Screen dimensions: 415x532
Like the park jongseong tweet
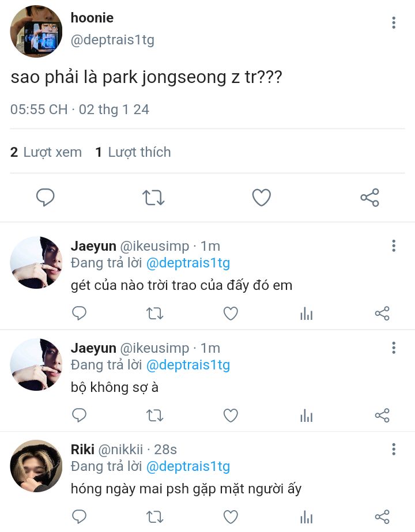point(262,198)
